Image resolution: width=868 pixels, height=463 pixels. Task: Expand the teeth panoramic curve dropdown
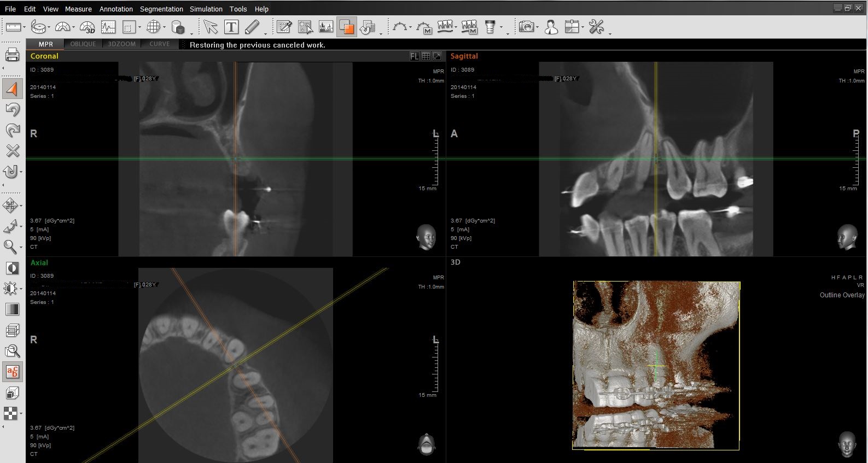(x=456, y=28)
